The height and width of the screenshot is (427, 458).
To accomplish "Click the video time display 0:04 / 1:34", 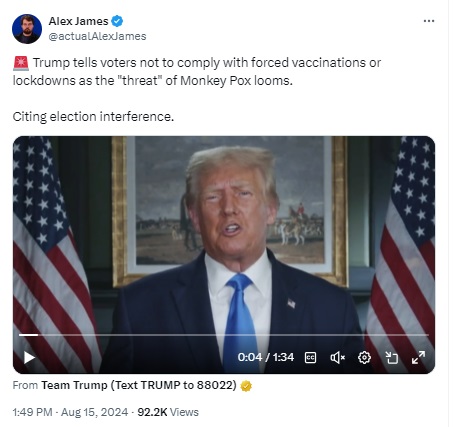I will click(x=266, y=357).
